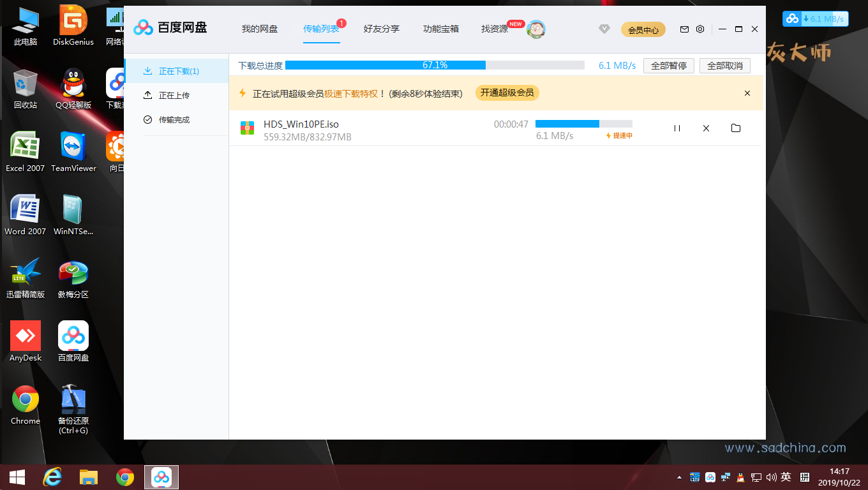868x490 pixels.
Task: Open Chrome desktop icon
Action: 26,405
